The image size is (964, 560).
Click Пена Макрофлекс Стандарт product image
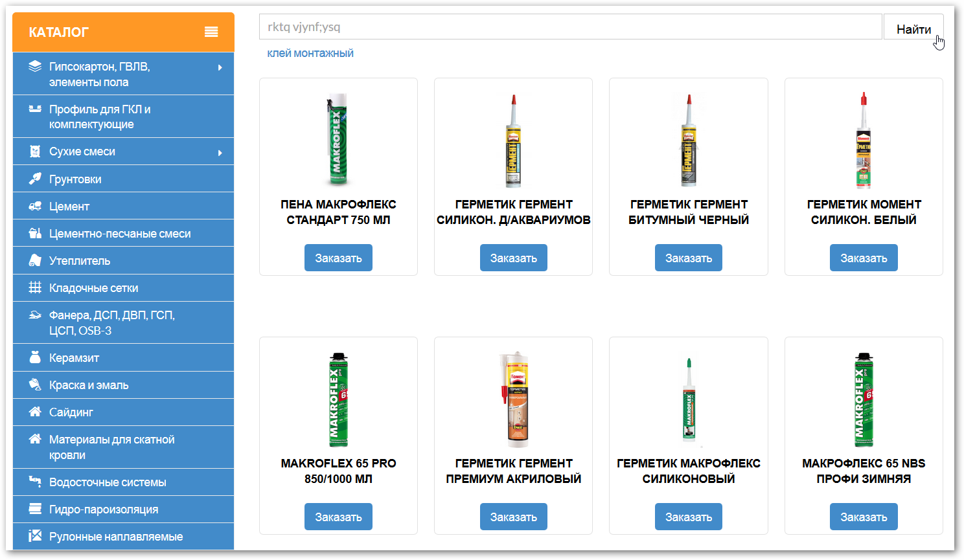(337, 140)
